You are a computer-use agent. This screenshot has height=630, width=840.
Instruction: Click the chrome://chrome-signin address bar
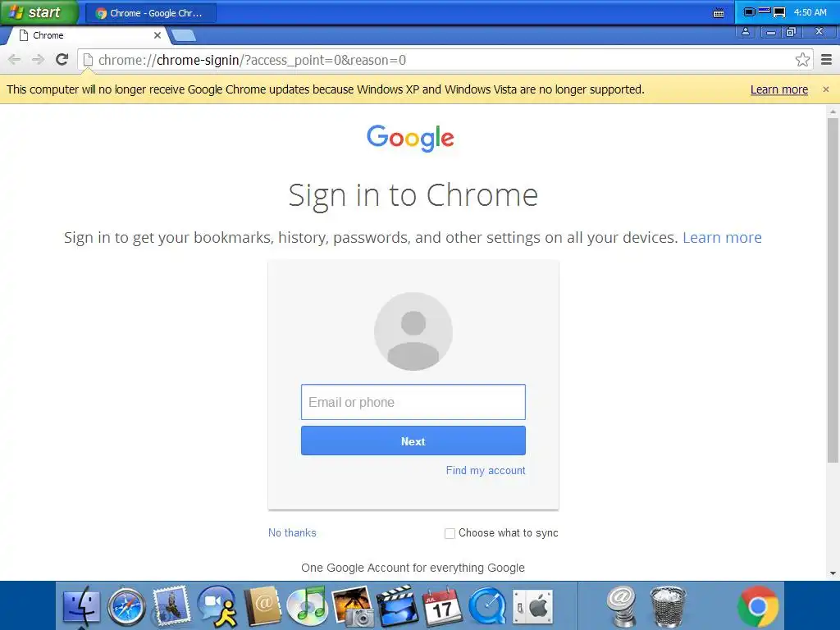(445, 59)
